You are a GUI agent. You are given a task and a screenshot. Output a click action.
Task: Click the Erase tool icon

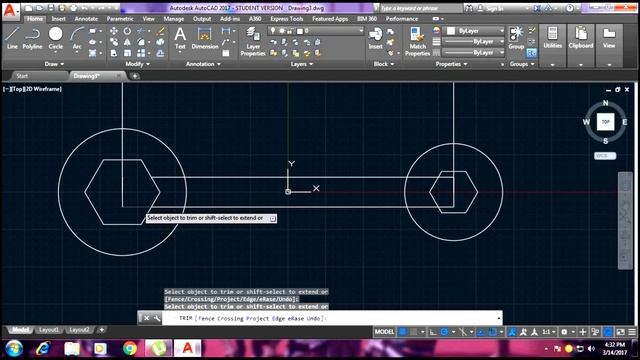click(160, 31)
